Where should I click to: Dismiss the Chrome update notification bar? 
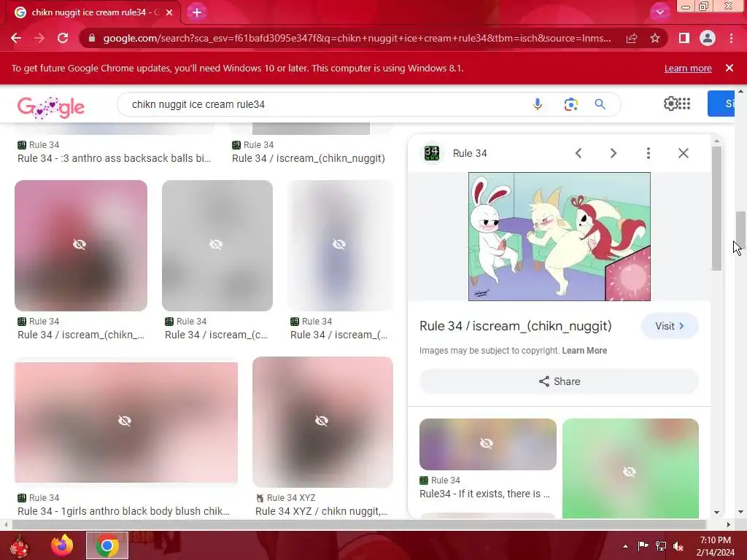coord(729,68)
